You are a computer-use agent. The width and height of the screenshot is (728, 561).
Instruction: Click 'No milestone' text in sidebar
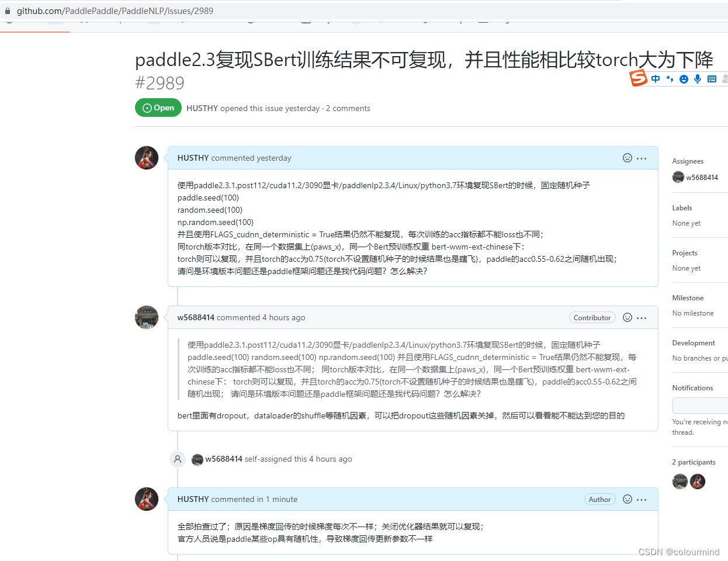(x=693, y=313)
